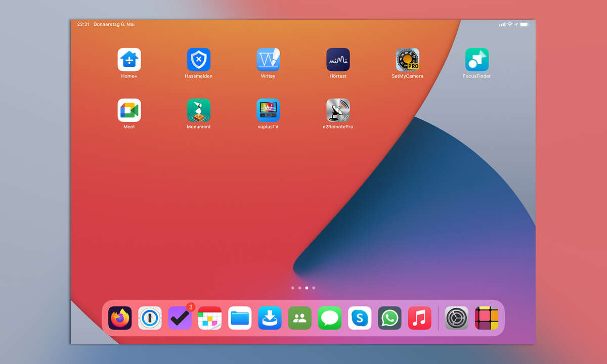Open Firefox in the dock
The height and width of the screenshot is (364, 607).
tap(120, 318)
